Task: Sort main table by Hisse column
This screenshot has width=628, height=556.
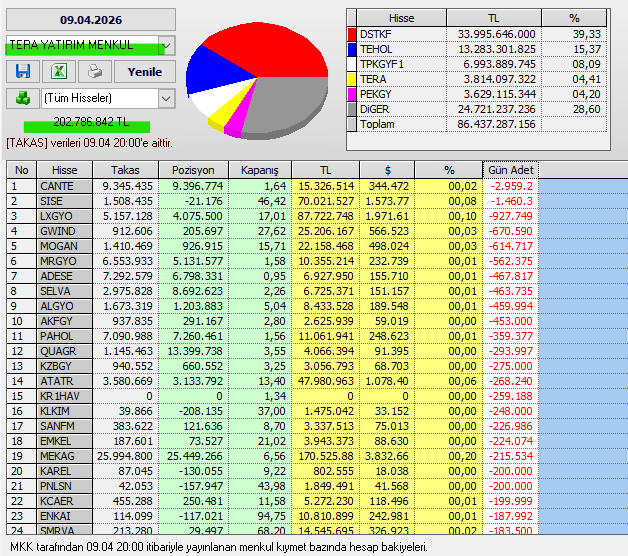Action: (64, 170)
